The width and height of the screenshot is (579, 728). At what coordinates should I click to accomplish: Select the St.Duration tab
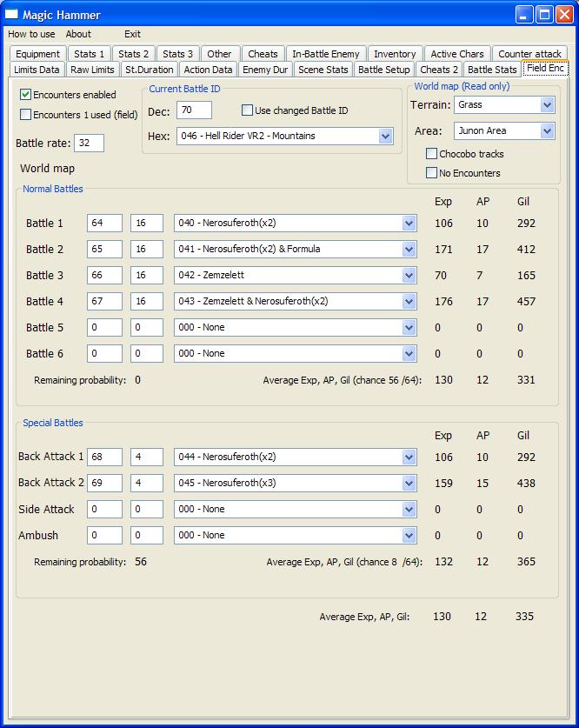tap(150, 70)
